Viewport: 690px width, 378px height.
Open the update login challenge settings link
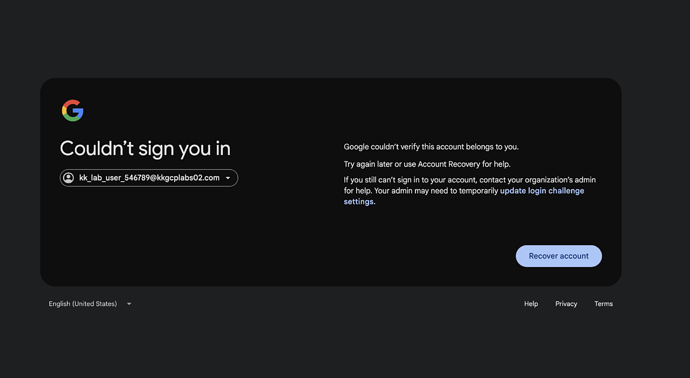click(542, 191)
